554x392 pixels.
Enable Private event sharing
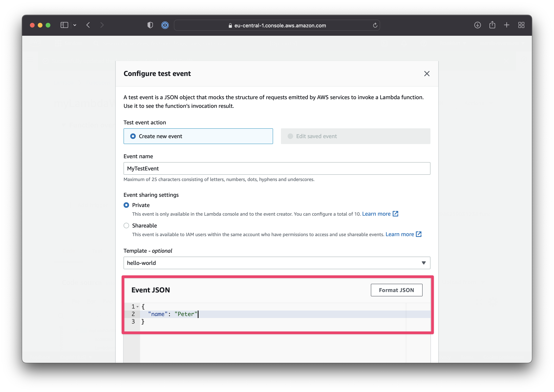pos(126,205)
